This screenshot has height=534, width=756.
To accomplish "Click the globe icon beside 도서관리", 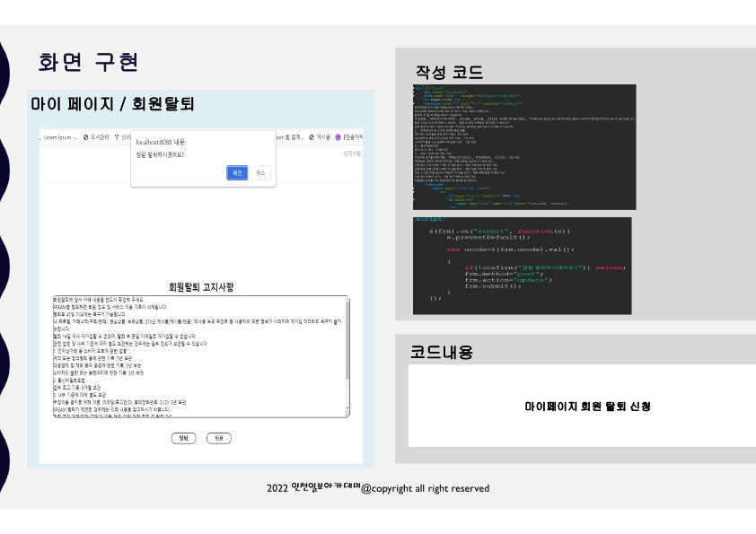I will [86, 137].
